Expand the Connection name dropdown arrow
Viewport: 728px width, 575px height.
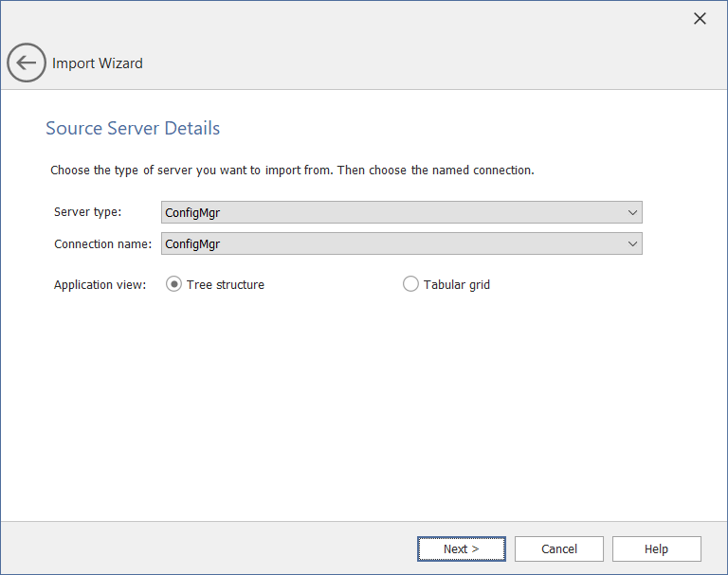[x=632, y=243]
